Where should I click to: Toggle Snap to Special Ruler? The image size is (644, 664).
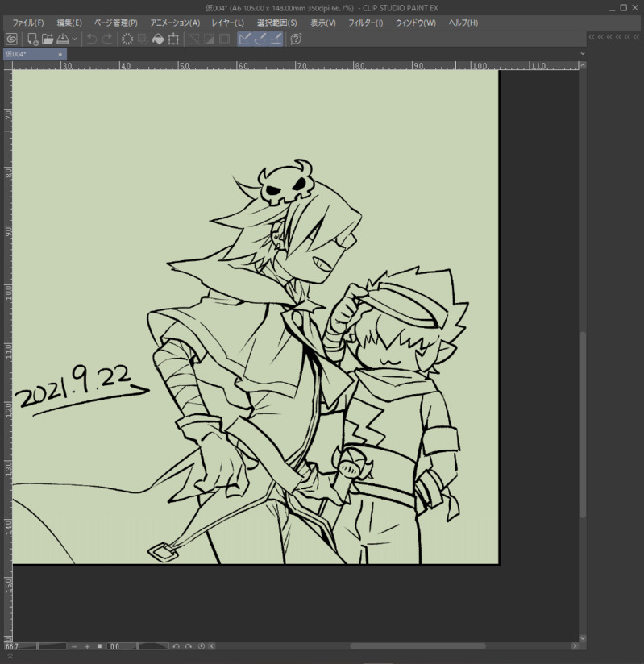pos(260,39)
